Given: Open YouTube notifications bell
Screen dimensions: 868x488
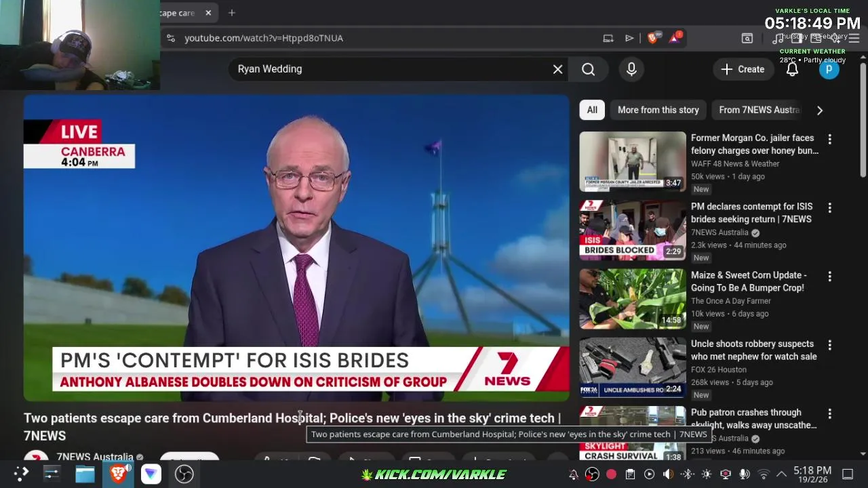Looking at the screenshot, I should 792,69.
